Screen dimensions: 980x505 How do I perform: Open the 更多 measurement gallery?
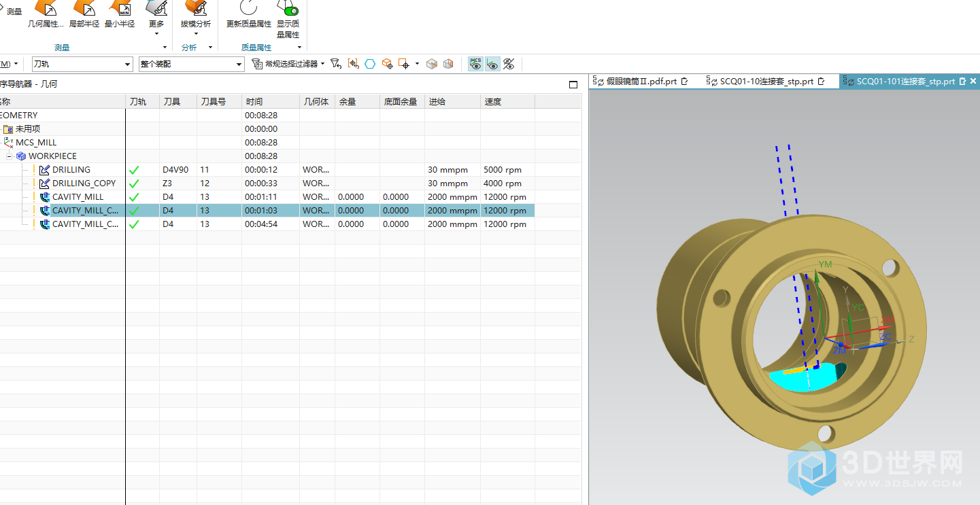pos(156,18)
